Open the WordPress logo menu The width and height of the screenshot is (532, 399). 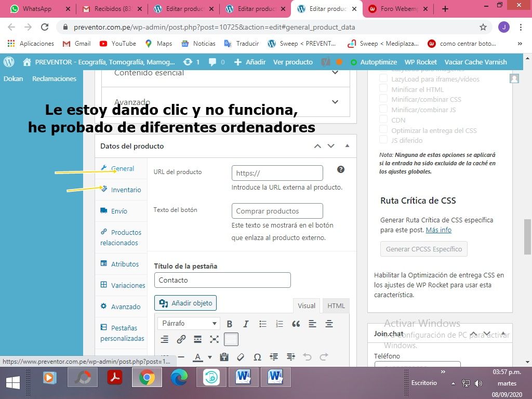coord(9,62)
